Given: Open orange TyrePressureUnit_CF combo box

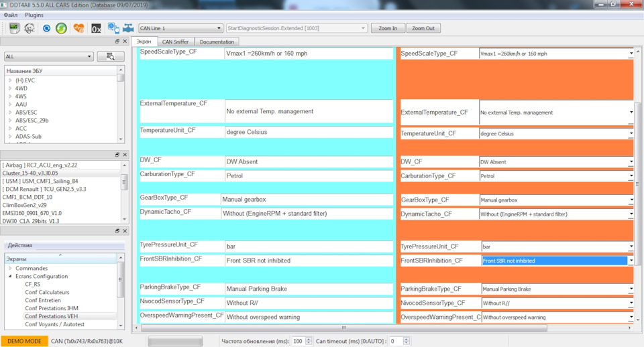Looking at the screenshot, I should click(x=557, y=247).
